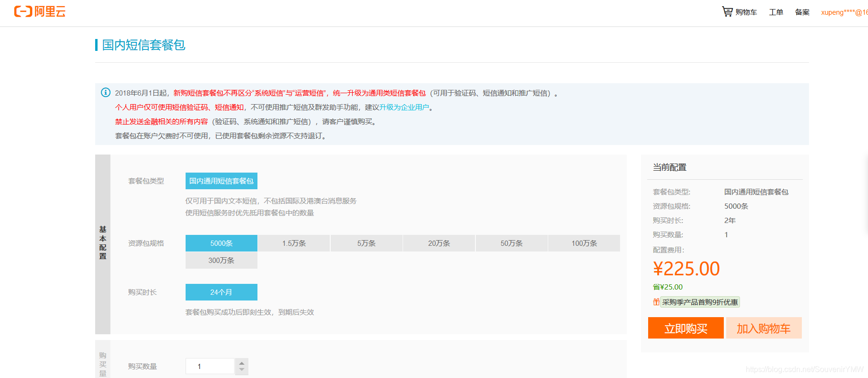The height and width of the screenshot is (378, 868).
Task: Select the 100万条 package size
Action: (584, 243)
